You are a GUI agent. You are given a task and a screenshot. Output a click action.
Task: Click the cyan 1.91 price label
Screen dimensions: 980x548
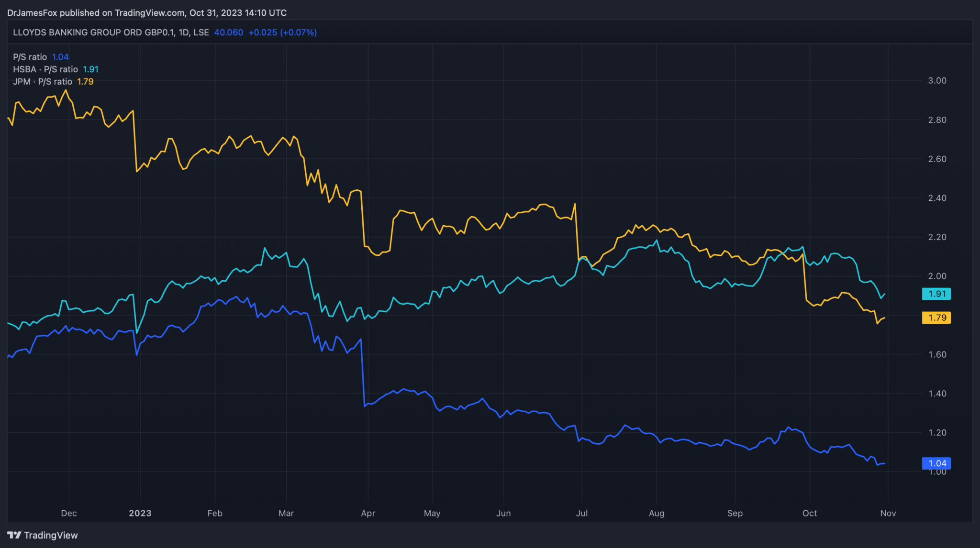(x=936, y=294)
